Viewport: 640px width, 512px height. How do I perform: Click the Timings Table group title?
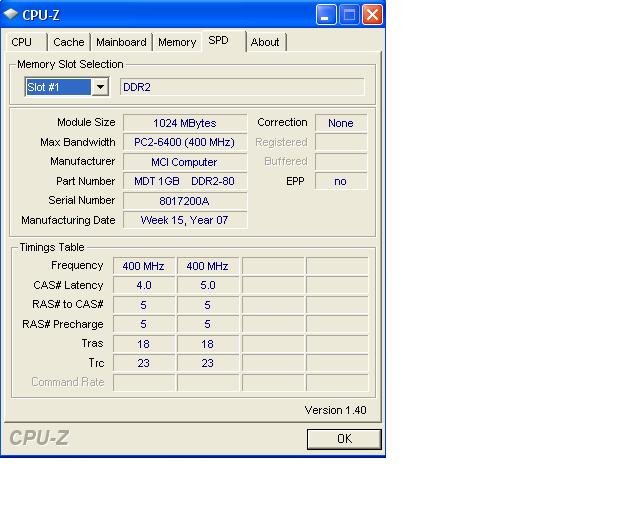pyautogui.click(x=52, y=247)
